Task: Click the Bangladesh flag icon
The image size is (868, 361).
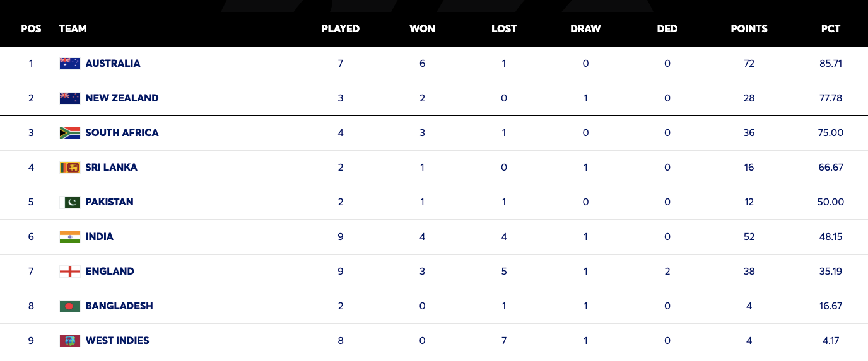Action: coord(69,306)
